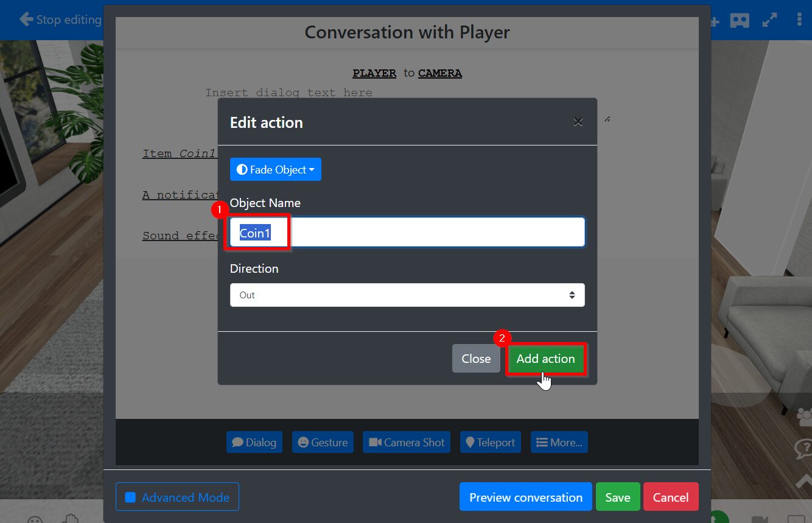Click the CAMERA target link
812x523 pixels.
[439, 73]
